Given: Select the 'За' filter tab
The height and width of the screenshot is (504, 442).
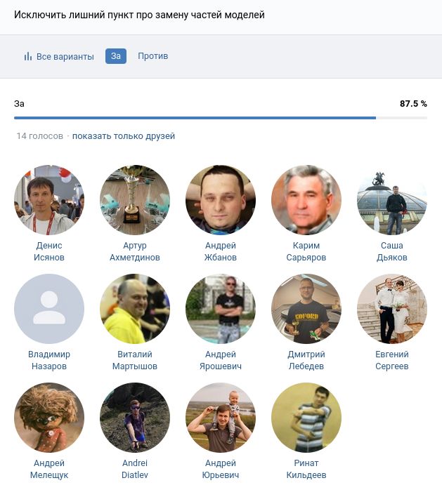Looking at the screenshot, I should pos(116,56).
